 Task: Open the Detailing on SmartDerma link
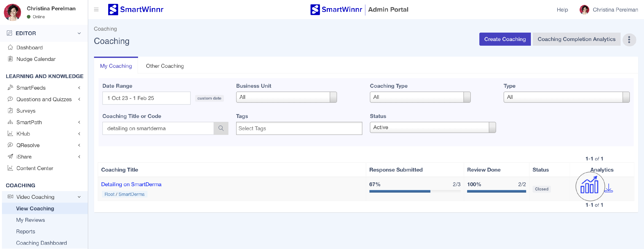131,184
